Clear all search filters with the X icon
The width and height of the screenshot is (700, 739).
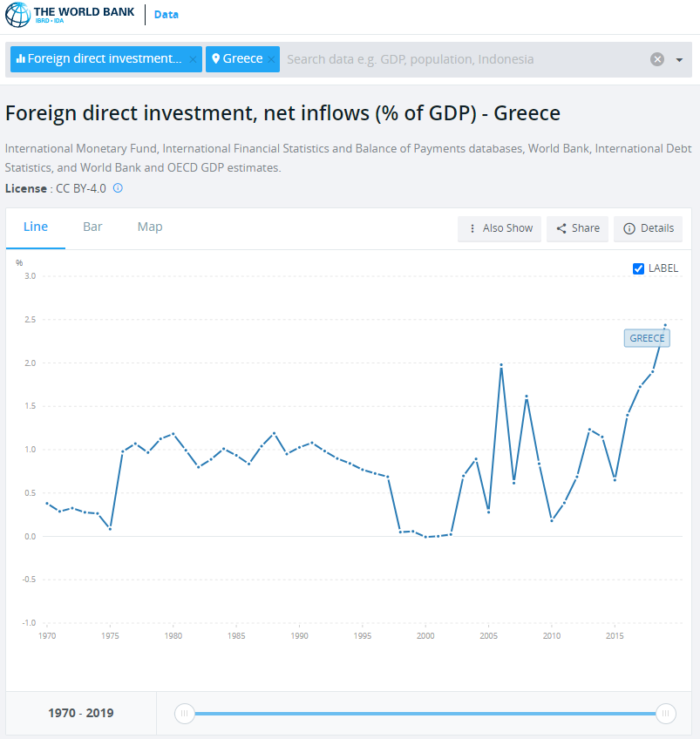click(657, 59)
